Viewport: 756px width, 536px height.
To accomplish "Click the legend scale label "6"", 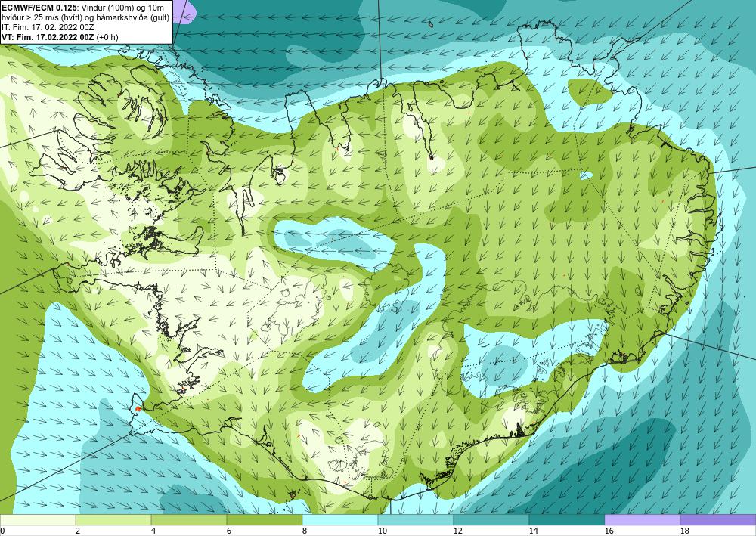I will pos(230,531).
